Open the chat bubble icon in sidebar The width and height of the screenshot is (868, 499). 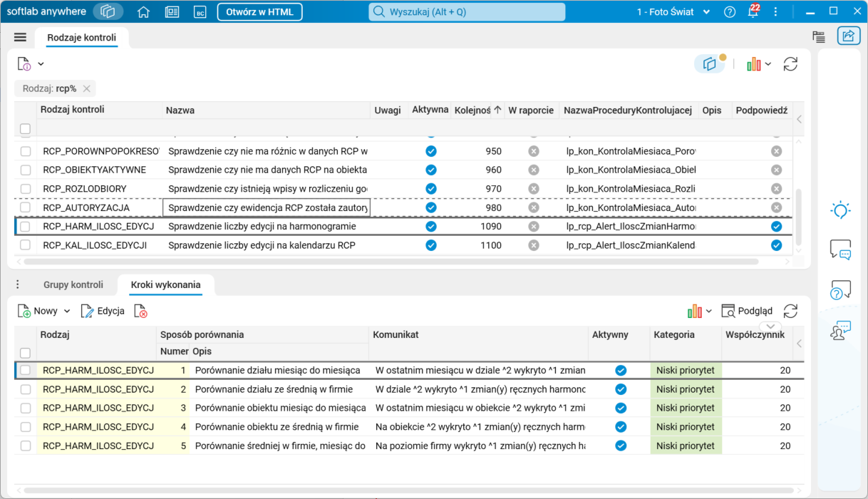[x=840, y=250]
